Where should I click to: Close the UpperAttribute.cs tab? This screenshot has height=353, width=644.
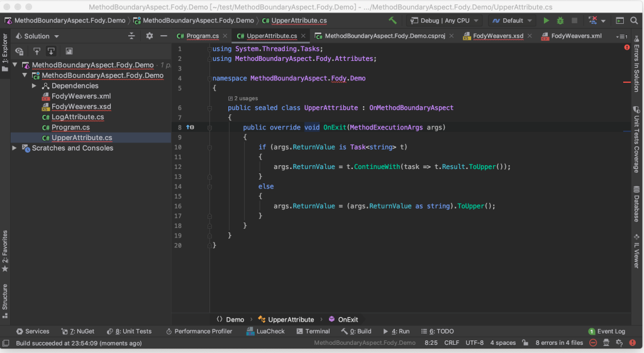(x=303, y=36)
